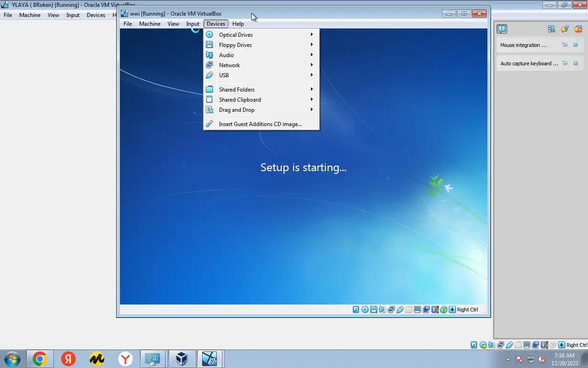Open Machine menu in YLAYA window
Screen dimensions: 588x368
(x=30, y=15)
